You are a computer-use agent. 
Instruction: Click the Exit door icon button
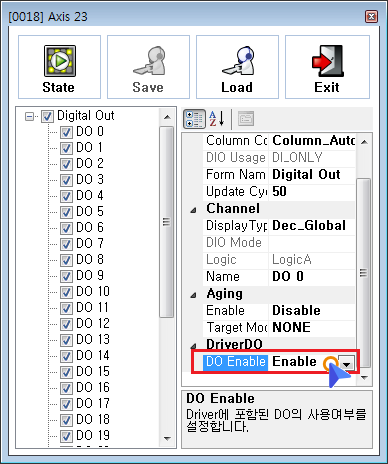point(327,67)
